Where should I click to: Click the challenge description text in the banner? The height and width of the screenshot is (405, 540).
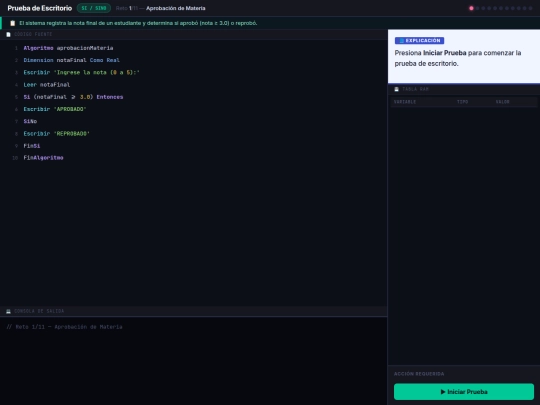click(x=138, y=23)
